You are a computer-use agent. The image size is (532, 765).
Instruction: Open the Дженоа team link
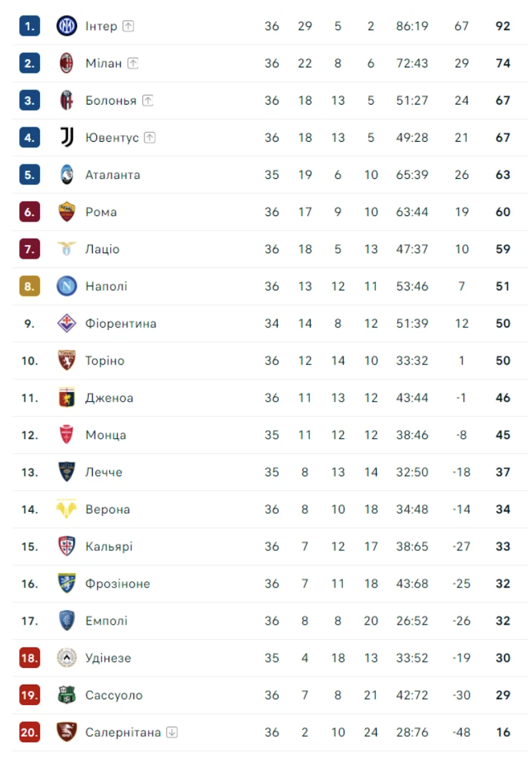click(109, 398)
